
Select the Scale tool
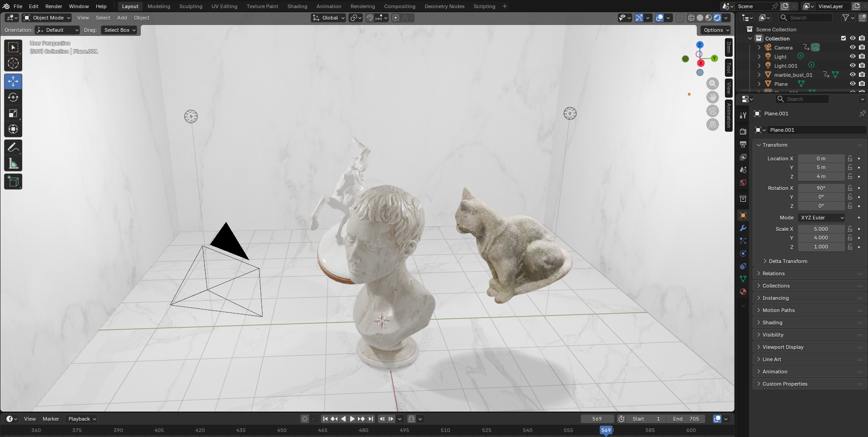click(x=13, y=114)
